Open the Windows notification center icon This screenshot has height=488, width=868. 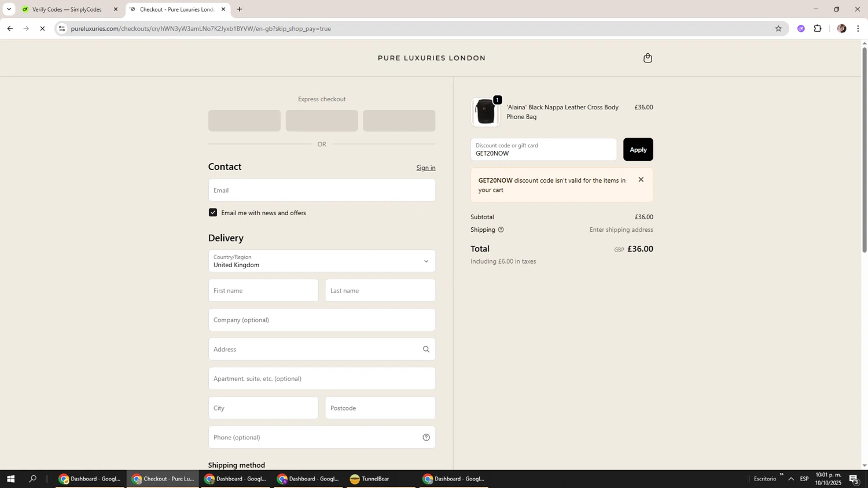click(x=854, y=479)
